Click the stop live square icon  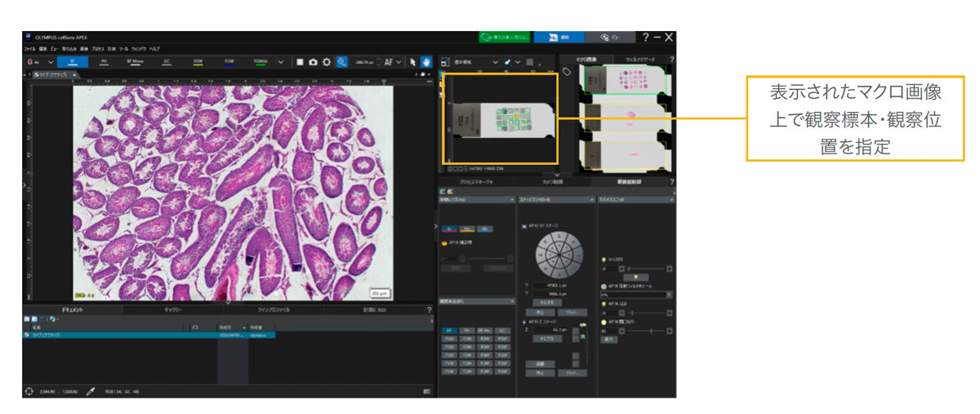300,61
